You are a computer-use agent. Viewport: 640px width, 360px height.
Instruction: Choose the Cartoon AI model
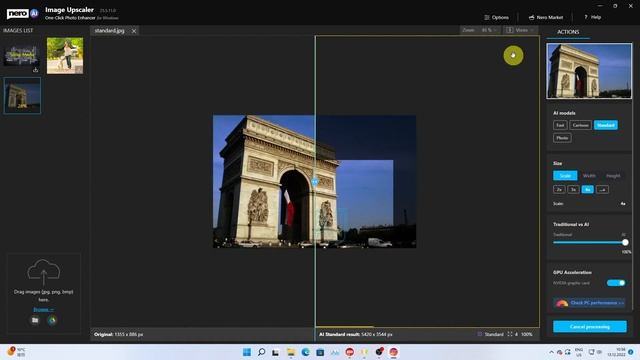click(x=580, y=125)
